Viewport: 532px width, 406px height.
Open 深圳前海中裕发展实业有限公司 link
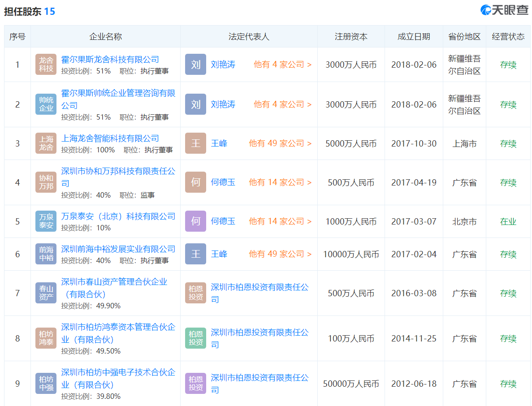[118, 249]
